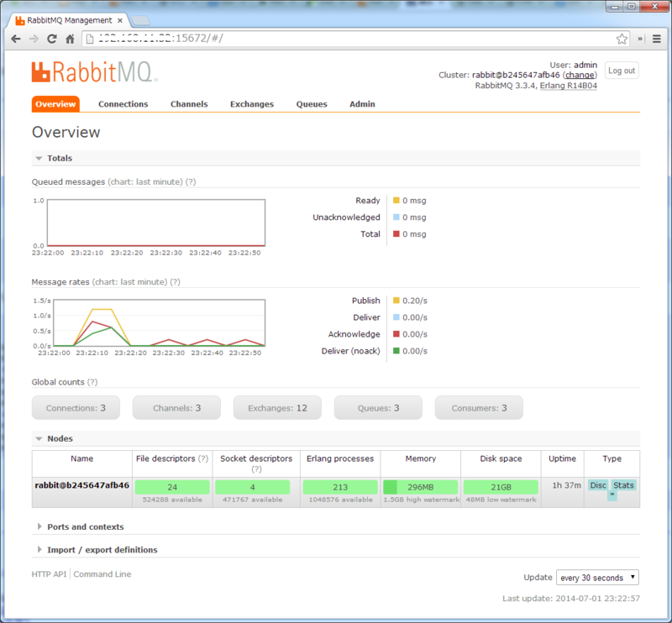Open the Channels tab
The width and height of the screenshot is (672, 623).
point(189,104)
